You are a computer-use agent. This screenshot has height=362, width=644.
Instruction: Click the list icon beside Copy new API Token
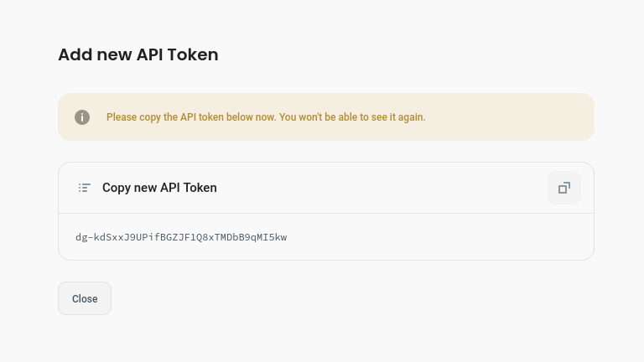pyautogui.click(x=84, y=188)
